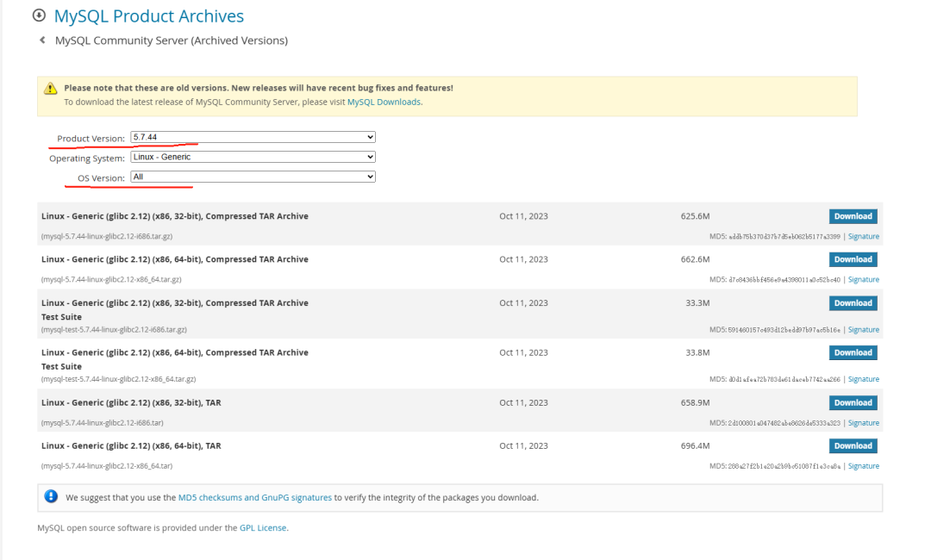The width and height of the screenshot is (931, 560).
Task: Click the MySQL Product Archives heading
Action: tap(148, 16)
